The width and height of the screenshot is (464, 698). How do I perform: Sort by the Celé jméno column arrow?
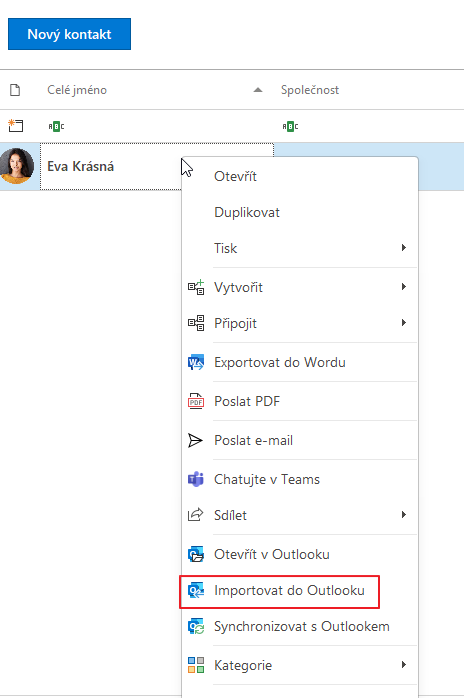click(x=258, y=90)
